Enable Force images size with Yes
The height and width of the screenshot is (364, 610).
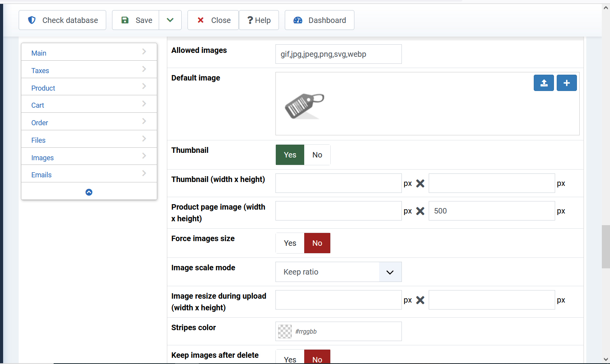pos(290,243)
